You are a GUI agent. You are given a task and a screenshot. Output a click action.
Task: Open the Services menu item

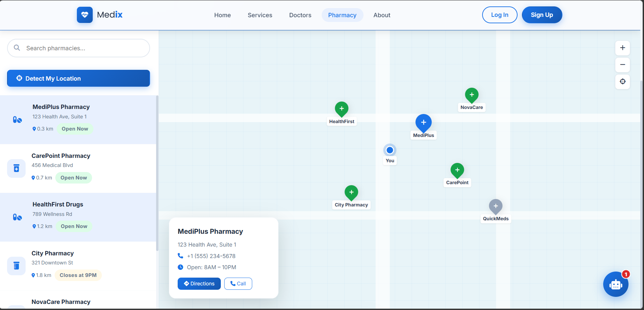260,15
